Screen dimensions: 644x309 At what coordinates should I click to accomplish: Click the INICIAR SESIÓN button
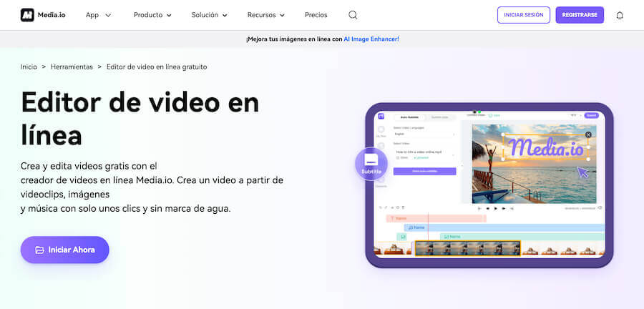coord(524,15)
